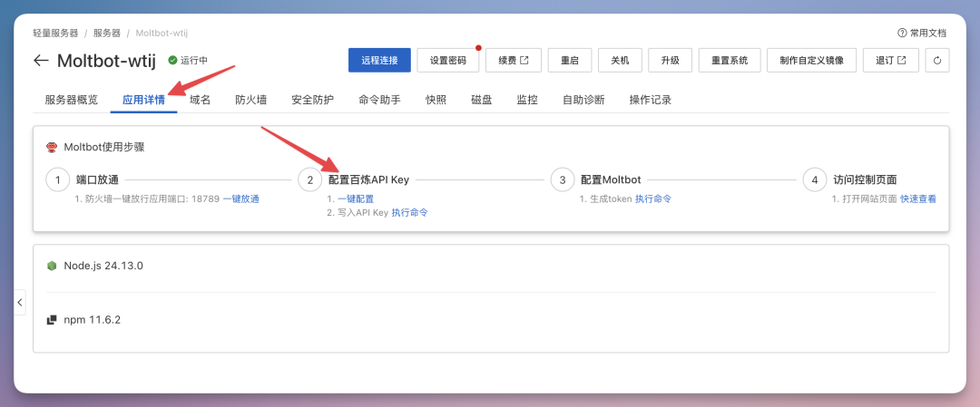The height and width of the screenshot is (407, 980).
Task: Open the 命令助手 tab
Action: (379, 100)
